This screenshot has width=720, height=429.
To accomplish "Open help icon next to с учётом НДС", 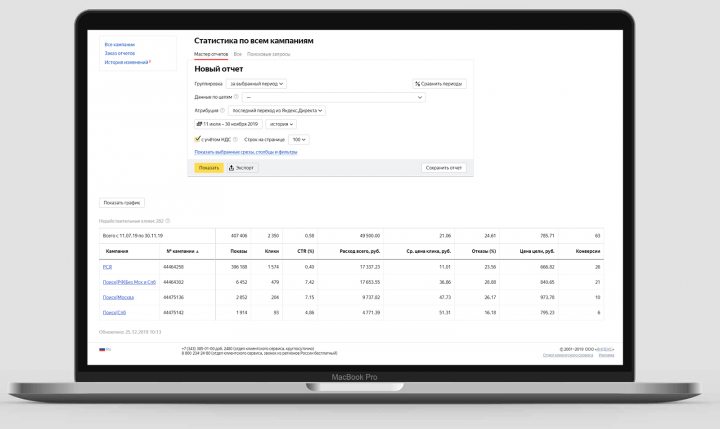I will point(235,140).
